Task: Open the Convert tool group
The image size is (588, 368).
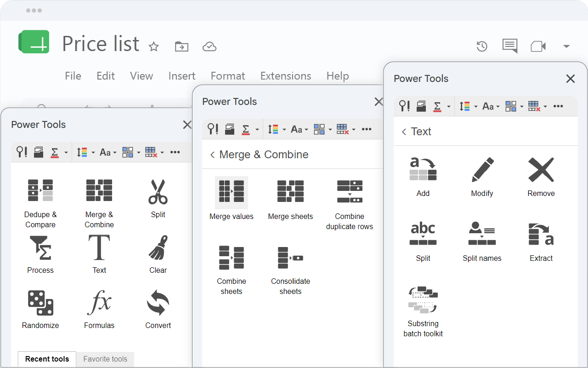Action: [x=158, y=309]
